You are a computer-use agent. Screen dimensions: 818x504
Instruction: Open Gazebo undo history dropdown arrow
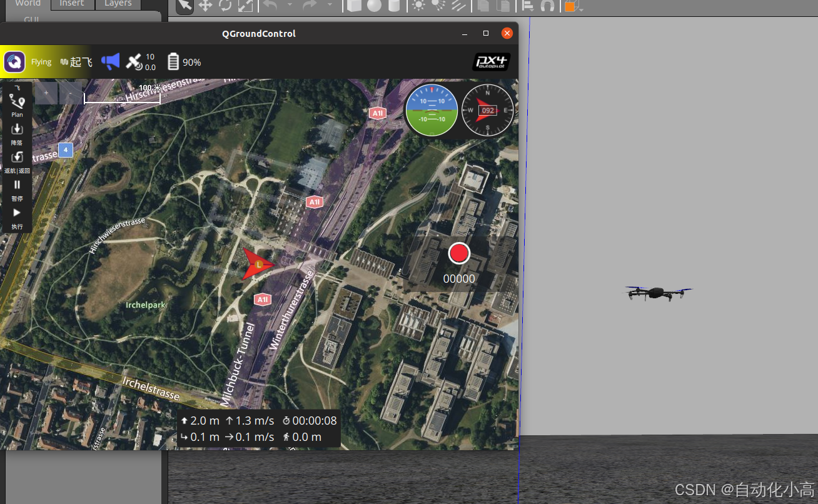click(290, 5)
